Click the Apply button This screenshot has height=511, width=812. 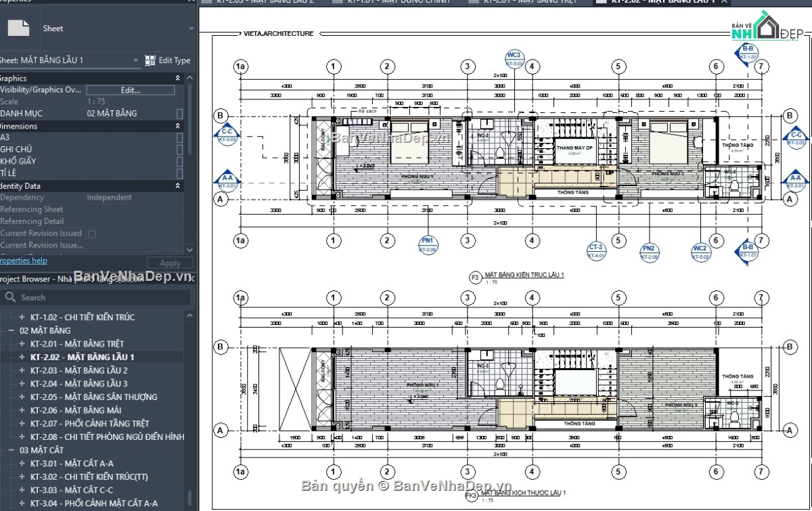[170, 263]
